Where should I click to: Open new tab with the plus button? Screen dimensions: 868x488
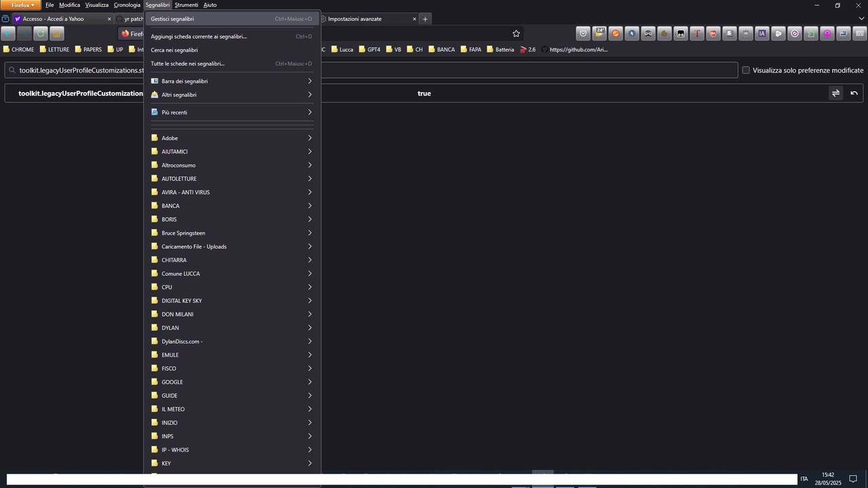pyautogui.click(x=425, y=19)
